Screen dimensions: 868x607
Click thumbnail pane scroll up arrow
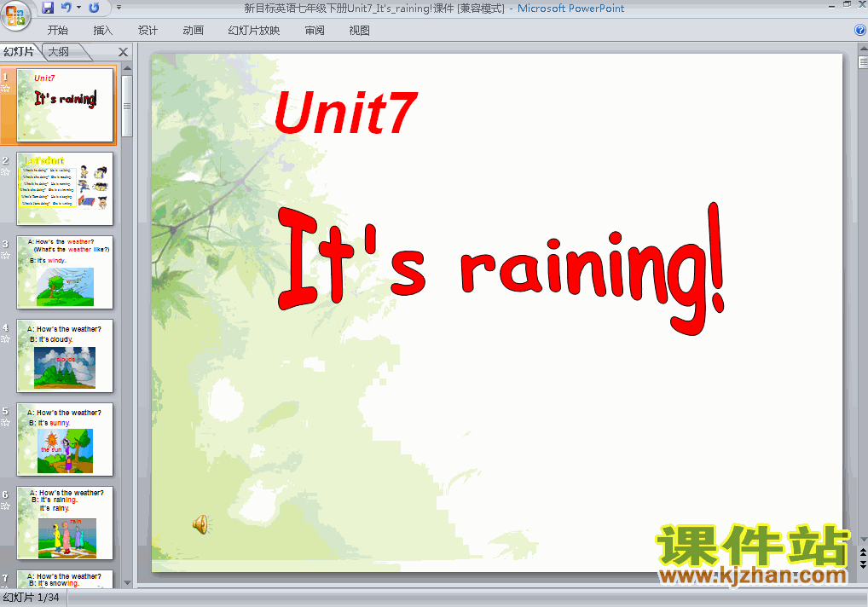click(x=127, y=68)
